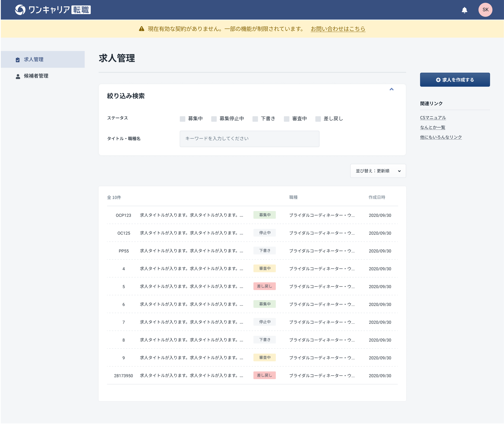Viewport: 504px width, 424px height.
Task: Collapse the 絞り込み検索 panel chevron
Action: pos(392,89)
